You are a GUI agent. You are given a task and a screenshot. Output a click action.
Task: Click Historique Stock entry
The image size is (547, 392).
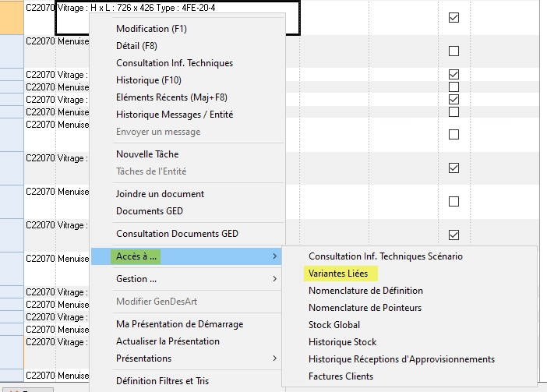[342, 342]
